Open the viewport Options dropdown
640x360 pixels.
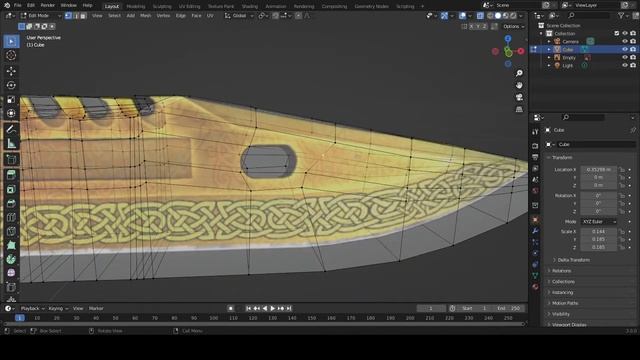(x=513, y=26)
